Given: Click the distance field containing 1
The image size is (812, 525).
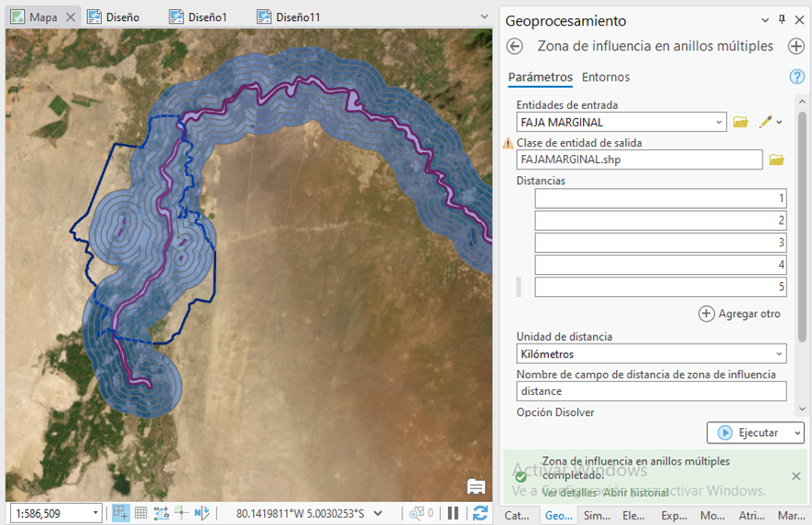Looking at the screenshot, I should click(x=660, y=198).
